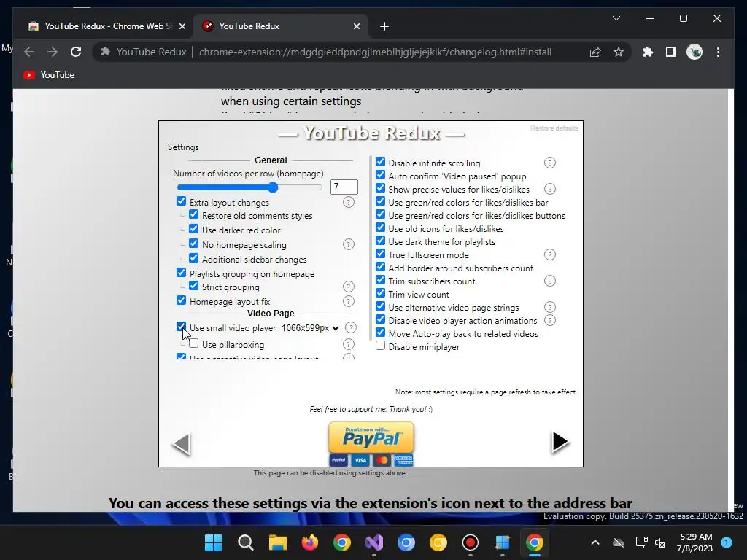Open a new Chrome tab
This screenshot has width=747, height=560.
pyautogui.click(x=384, y=26)
